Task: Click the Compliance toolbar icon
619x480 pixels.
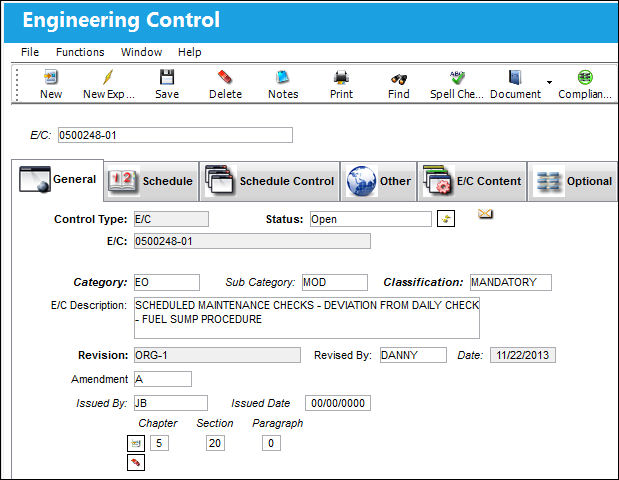Action: [585, 77]
